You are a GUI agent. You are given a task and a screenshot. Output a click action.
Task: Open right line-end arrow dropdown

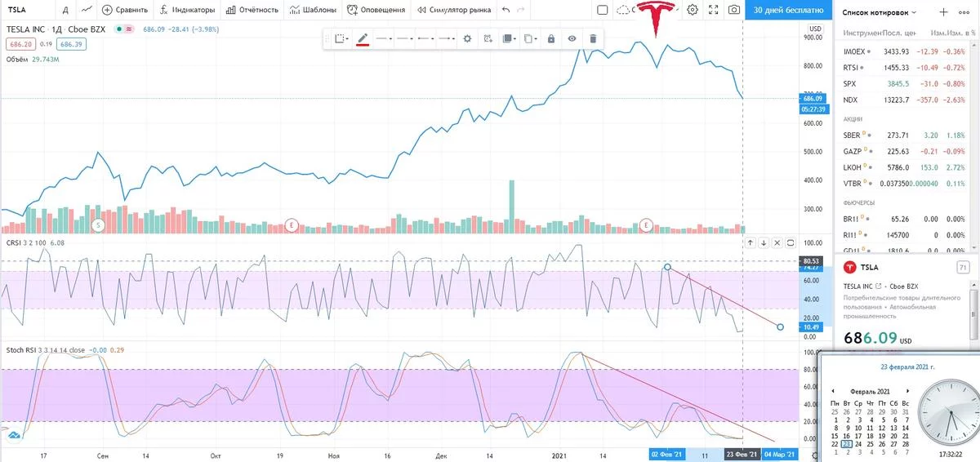(x=447, y=38)
